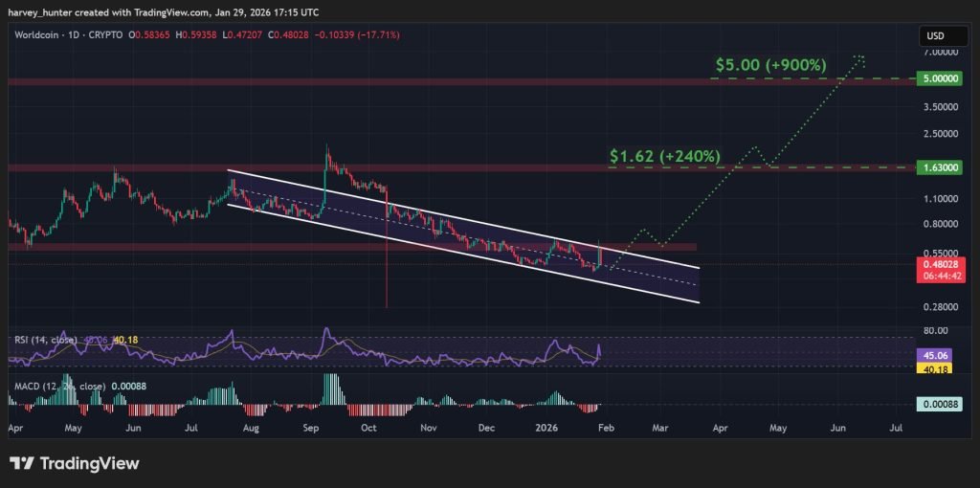Select the $5.00 (+900%) target annotation
This screenshot has width=980, height=488.
click(x=770, y=65)
